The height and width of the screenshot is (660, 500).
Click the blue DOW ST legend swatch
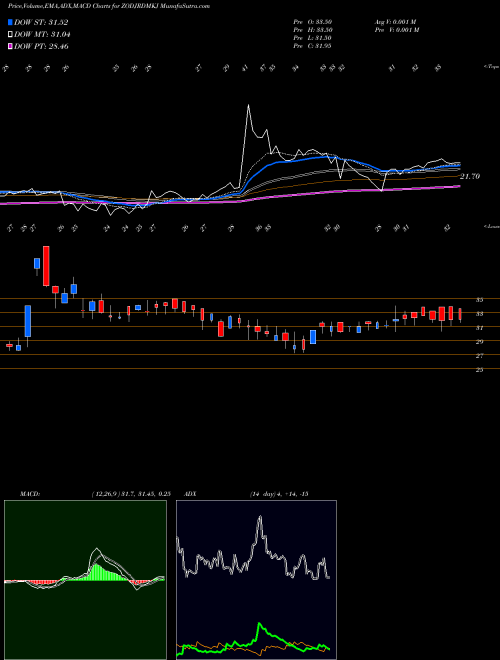10,22
